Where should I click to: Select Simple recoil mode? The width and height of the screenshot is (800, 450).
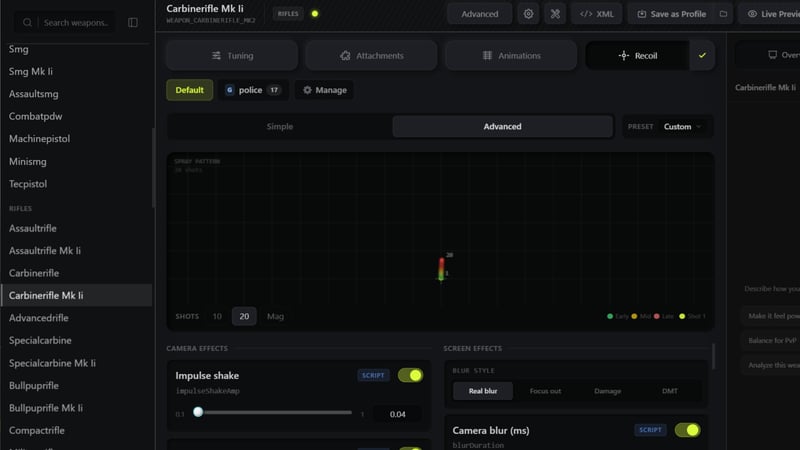[x=280, y=126]
